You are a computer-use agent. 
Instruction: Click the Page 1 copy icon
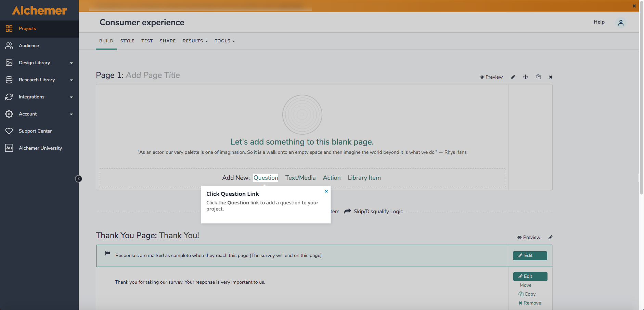coord(538,77)
